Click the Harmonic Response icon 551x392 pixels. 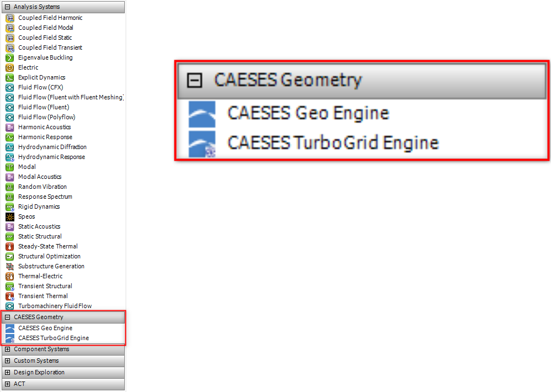click(10, 137)
